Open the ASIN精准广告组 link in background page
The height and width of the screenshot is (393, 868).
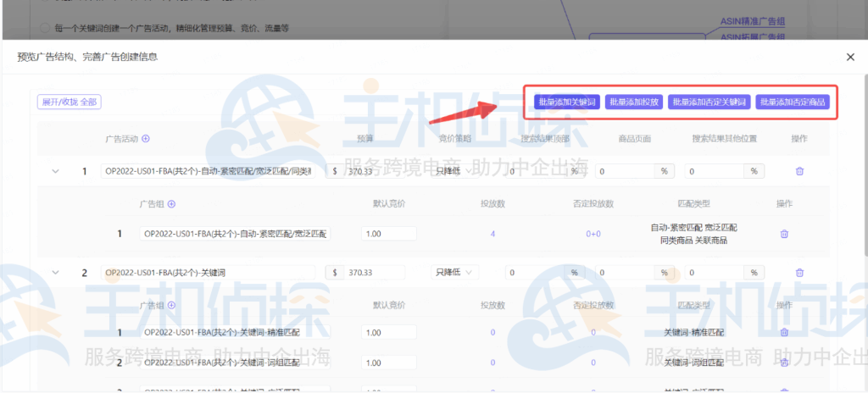pyautogui.click(x=753, y=21)
